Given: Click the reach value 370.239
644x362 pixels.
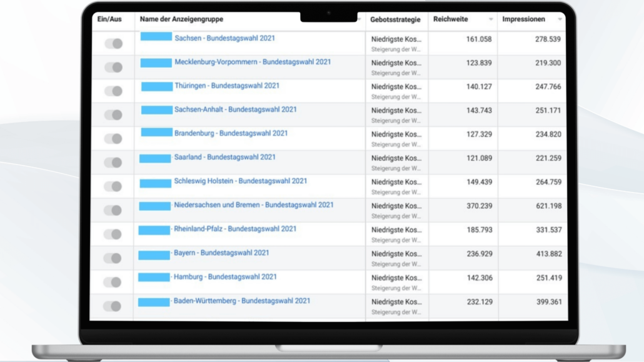Looking at the screenshot, I should pos(480,206).
